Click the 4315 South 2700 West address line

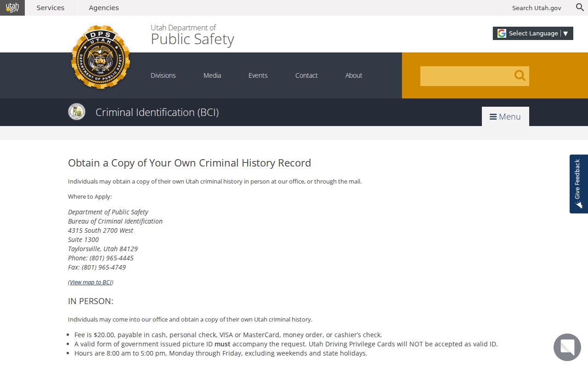pyautogui.click(x=101, y=230)
